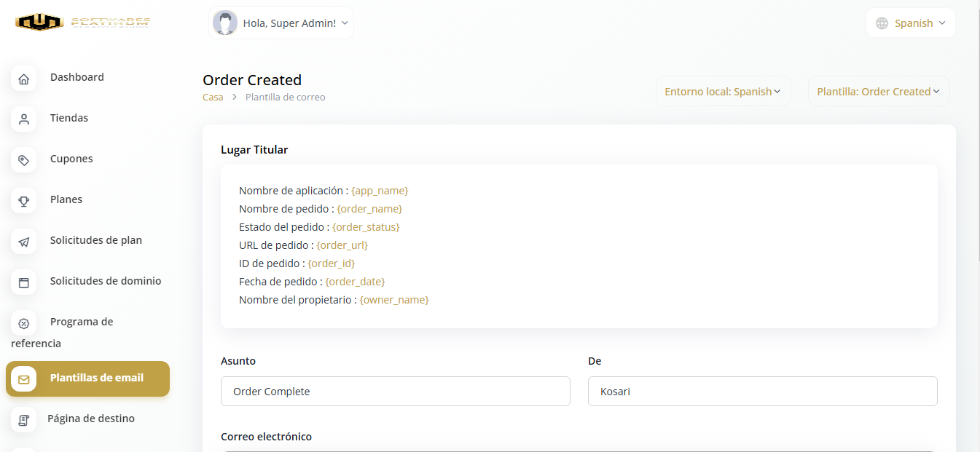980x452 pixels.
Task: Expand the Plantilla: Order Created dropdown
Action: pyautogui.click(x=878, y=92)
